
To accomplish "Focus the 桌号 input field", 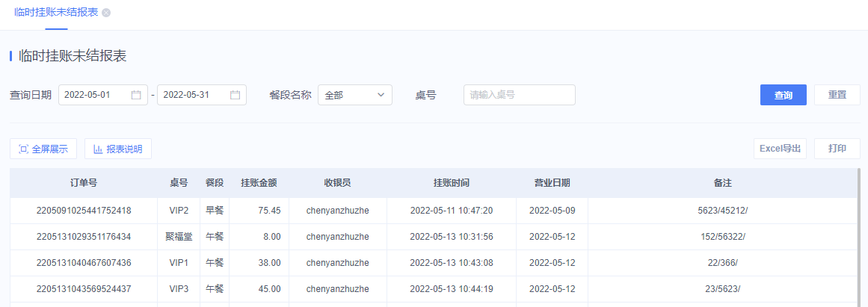I will [x=520, y=95].
